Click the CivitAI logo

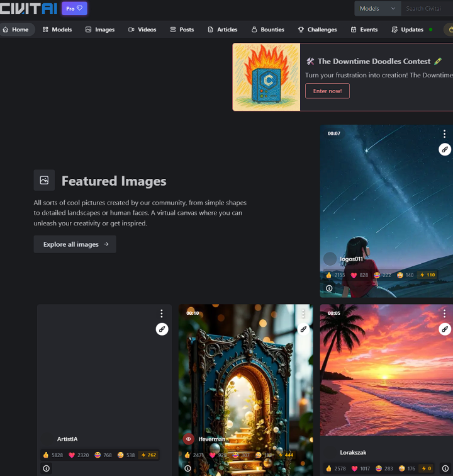(28, 8)
